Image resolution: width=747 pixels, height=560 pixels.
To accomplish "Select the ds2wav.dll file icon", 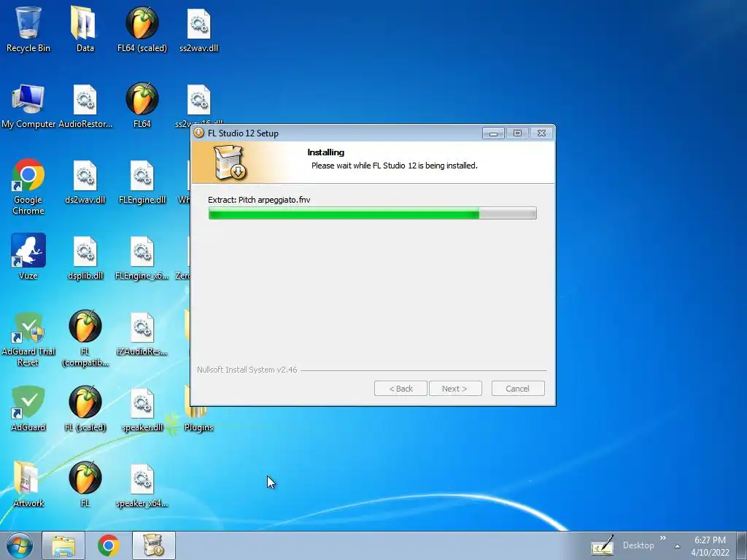I will coord(85,181).
